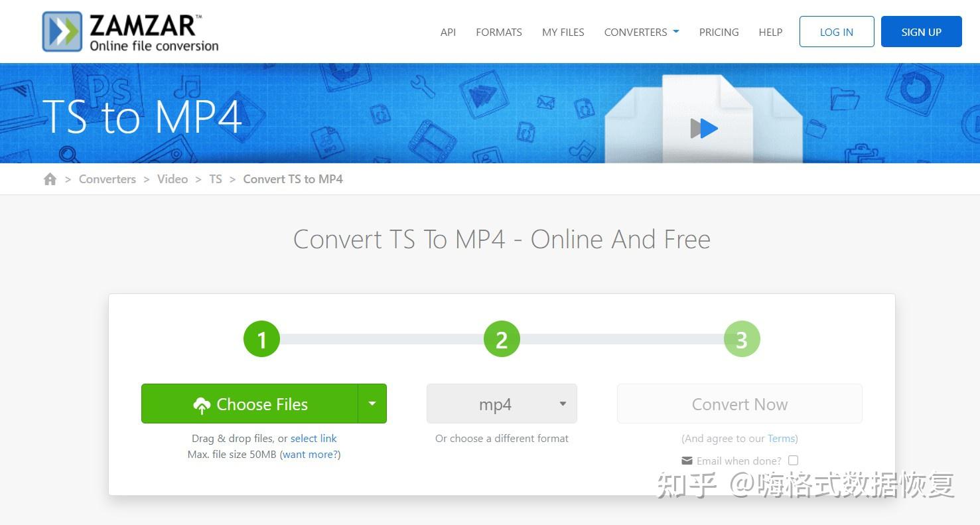Open the Choose Files dropdown arrow
The width and height of the screenshot is (980, 525).
(x=372, y=404)
